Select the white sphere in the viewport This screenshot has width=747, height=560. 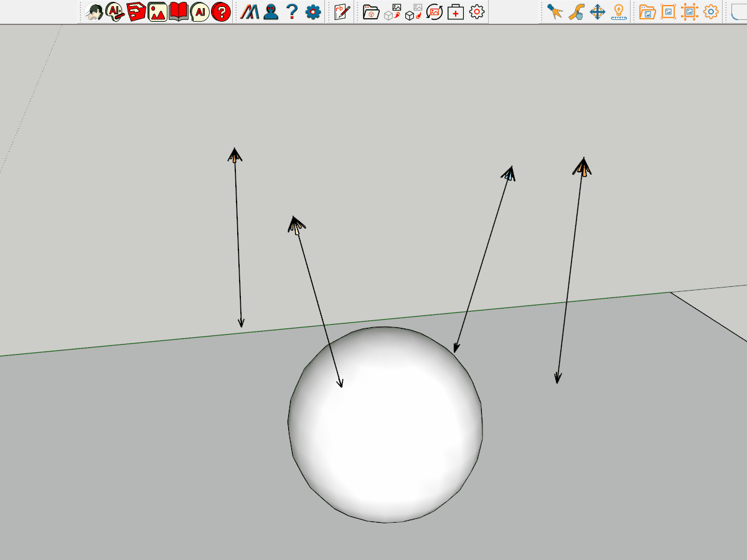tap(385, 429)
